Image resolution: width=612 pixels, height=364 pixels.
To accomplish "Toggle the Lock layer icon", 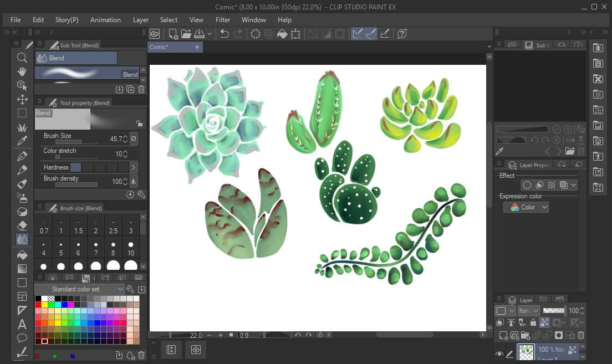I will coord(533,322).
